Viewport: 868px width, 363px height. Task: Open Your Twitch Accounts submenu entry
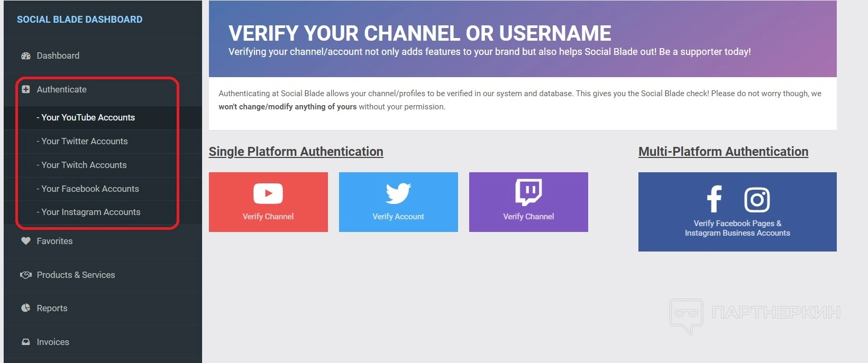[103, 165]
